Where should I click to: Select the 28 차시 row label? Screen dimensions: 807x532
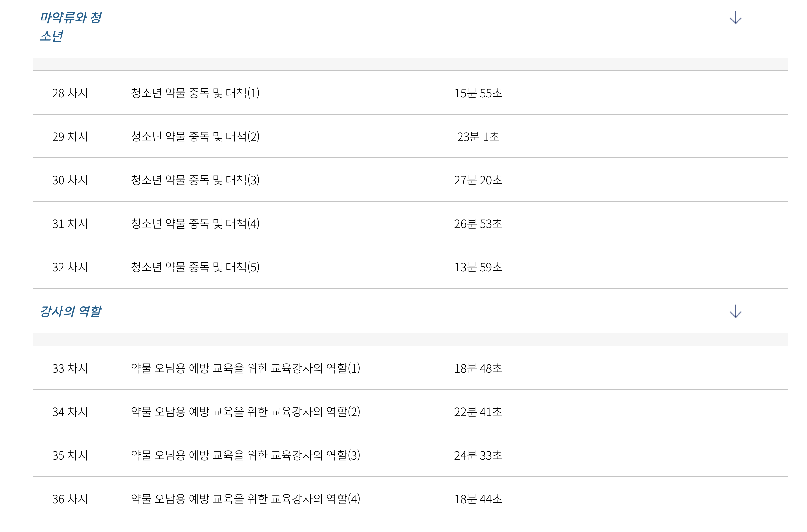click(70, 93)
